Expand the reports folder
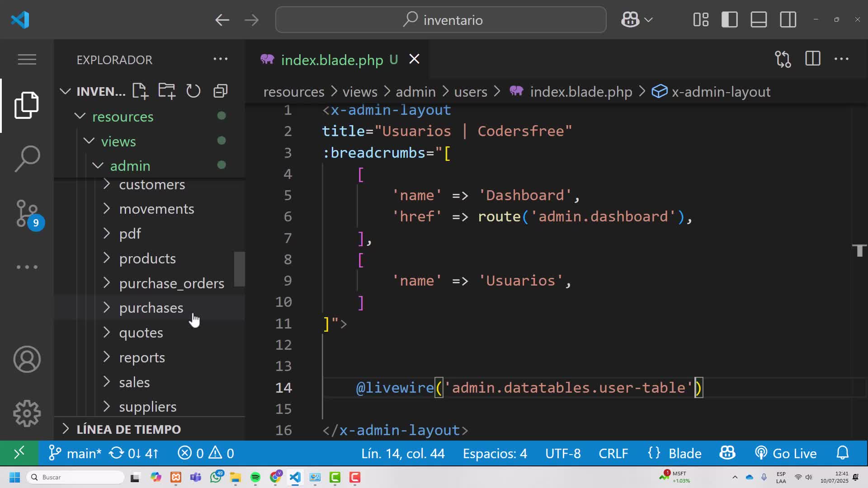Viewport: 868px width, 488px height. pyautogui.click(x=107, y=357)
